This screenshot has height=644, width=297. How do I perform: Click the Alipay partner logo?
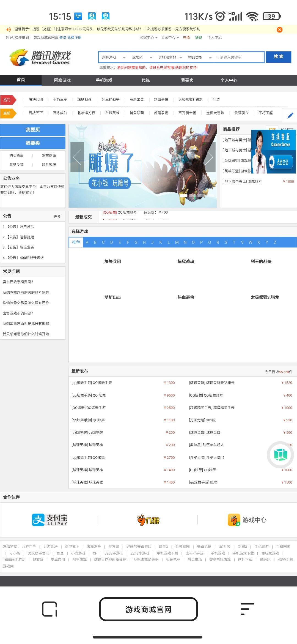click(x=50, y=520)
